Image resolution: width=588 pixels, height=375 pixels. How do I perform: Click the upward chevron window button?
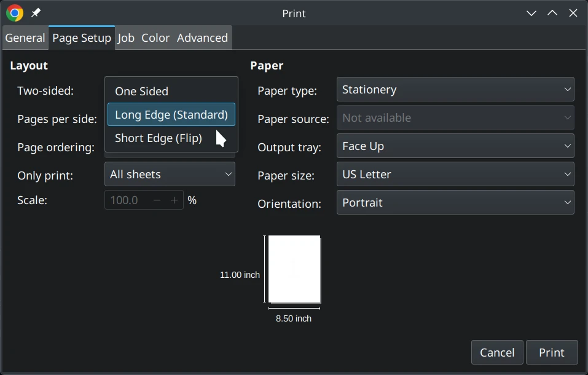click(x=552, y=13)
